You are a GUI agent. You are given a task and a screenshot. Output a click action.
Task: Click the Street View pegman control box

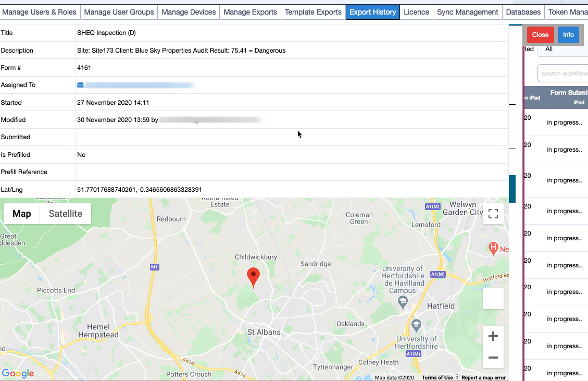pos(493,299)
